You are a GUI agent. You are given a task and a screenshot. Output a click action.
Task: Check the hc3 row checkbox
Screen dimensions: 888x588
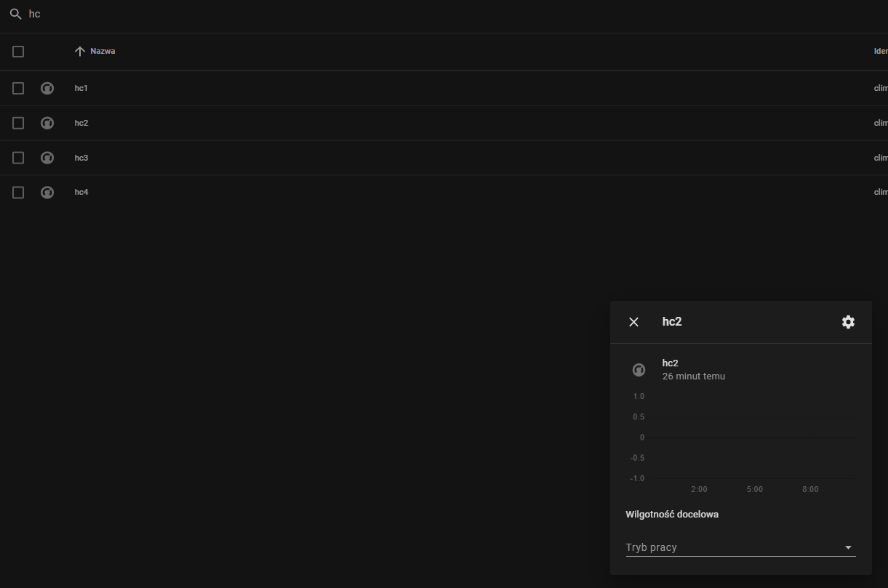(18, 158)
